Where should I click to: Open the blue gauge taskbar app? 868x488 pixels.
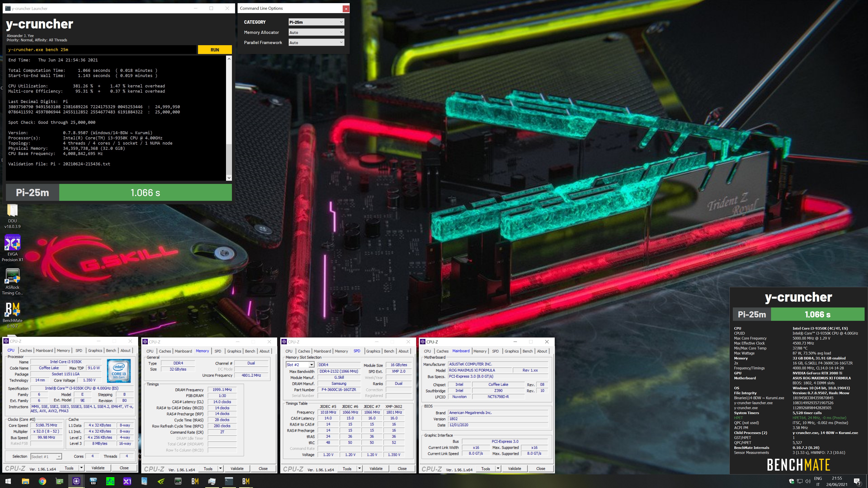coord(144,481)
